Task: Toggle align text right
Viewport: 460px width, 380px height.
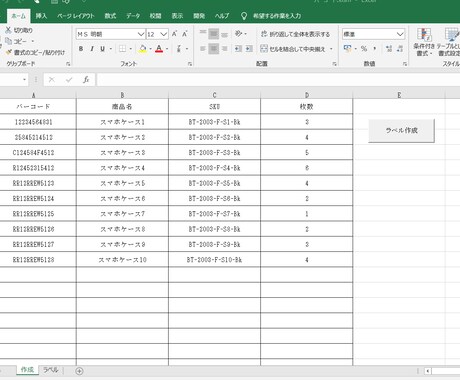Action: pyautogui.click(x=225, y=49)
